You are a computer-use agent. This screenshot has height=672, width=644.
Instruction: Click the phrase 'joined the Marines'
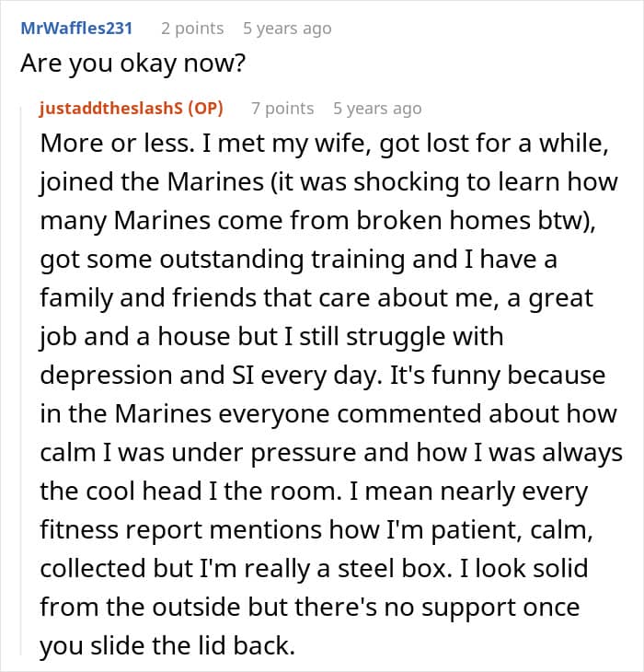coord(152,181)
